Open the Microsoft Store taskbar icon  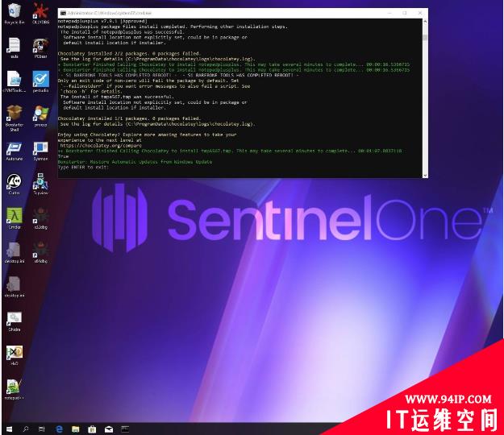[92, 429]
